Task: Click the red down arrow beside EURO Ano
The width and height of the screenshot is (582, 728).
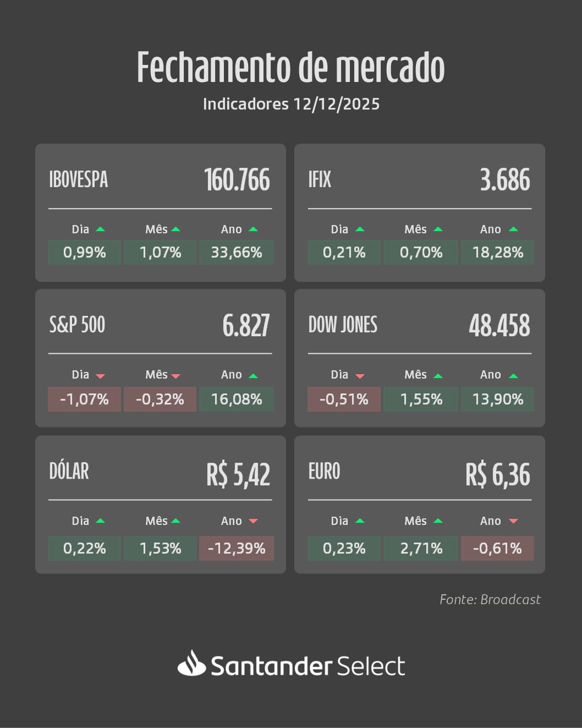Action: 513,521
